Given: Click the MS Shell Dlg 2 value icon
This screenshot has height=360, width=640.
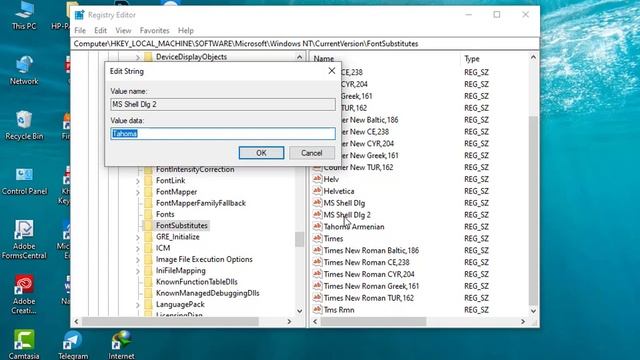Looking at the screenshot, I should point(317,214).
